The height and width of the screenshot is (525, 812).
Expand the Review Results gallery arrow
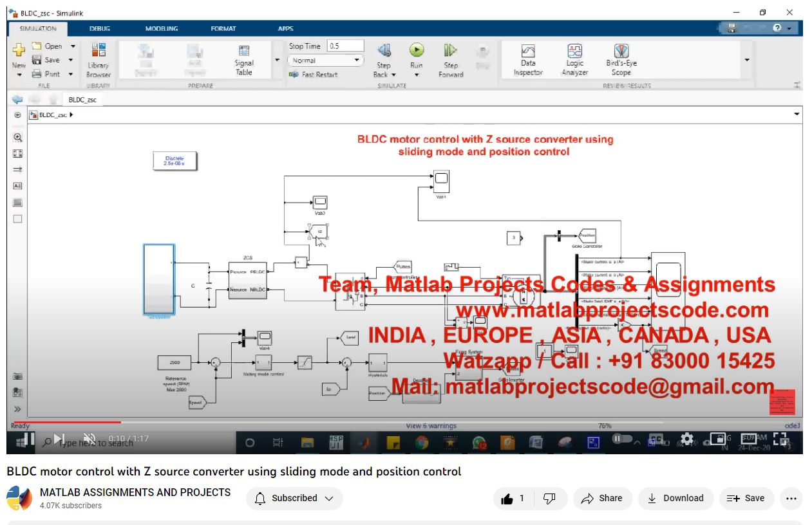click(747, 60)
